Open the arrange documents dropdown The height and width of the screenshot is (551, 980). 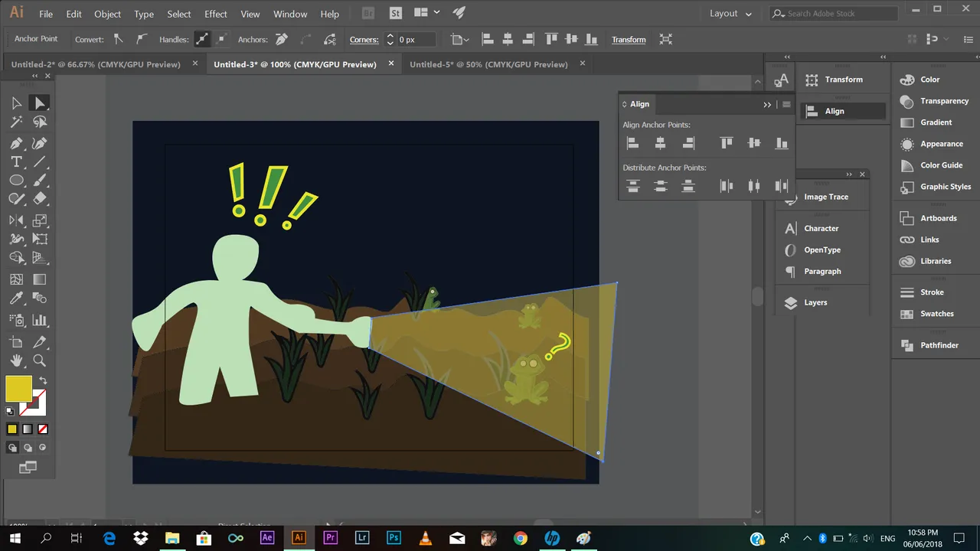pyautogui.click(x=426, y=13)
